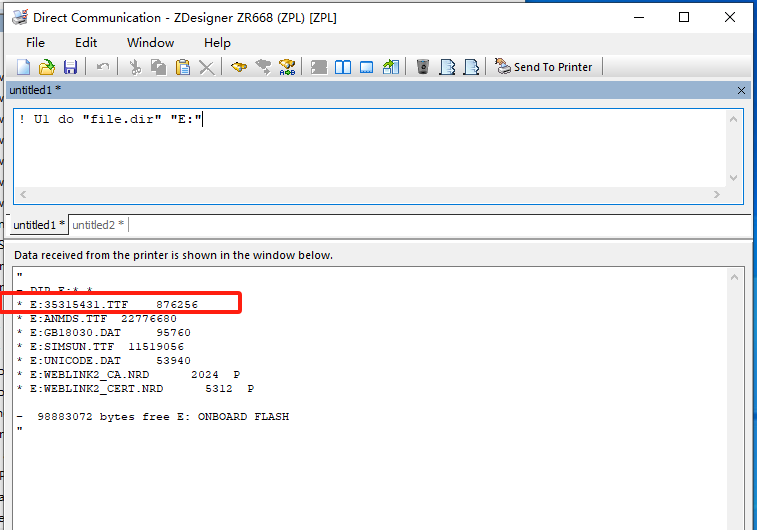
Task: Open the Window menu
Action: (x=150, y=42)
